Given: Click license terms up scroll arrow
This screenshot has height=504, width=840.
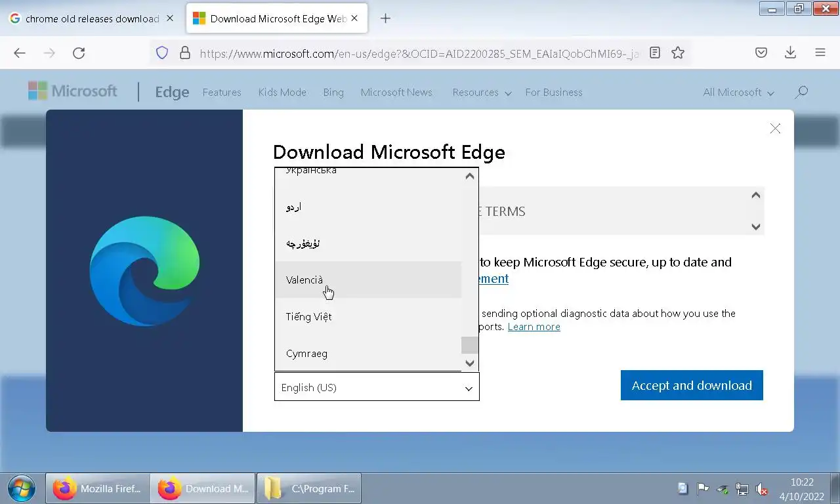Looking at the screenshot, I should click(755, 195).
